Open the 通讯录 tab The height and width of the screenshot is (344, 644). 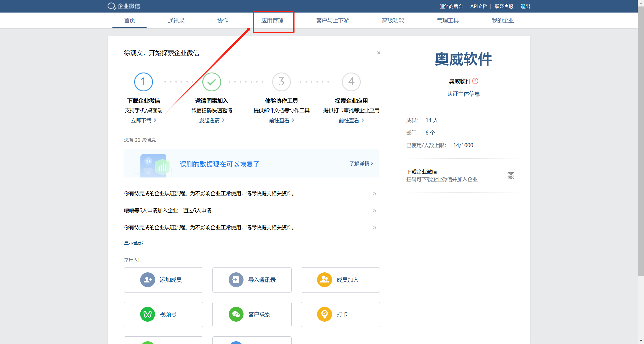pyautogui.click(x=176, y=21)
